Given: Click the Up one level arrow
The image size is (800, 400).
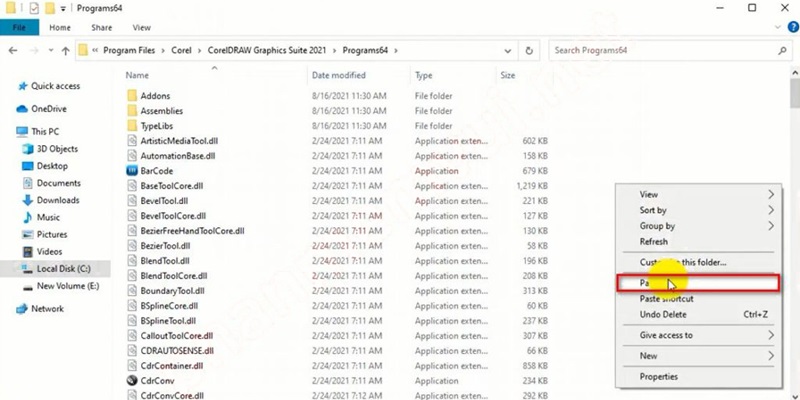Looking at the screenshot, I should pos(65,51).
